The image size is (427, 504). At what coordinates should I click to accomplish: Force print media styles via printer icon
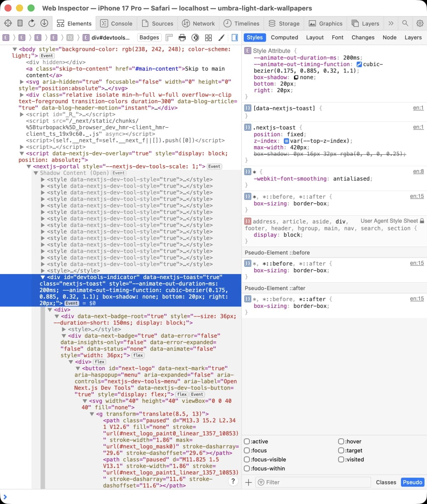[182, 37]
